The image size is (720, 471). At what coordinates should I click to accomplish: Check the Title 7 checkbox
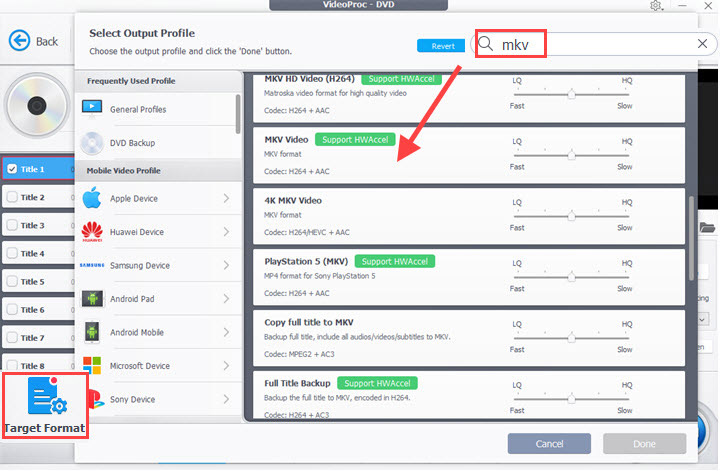[12, 337]
